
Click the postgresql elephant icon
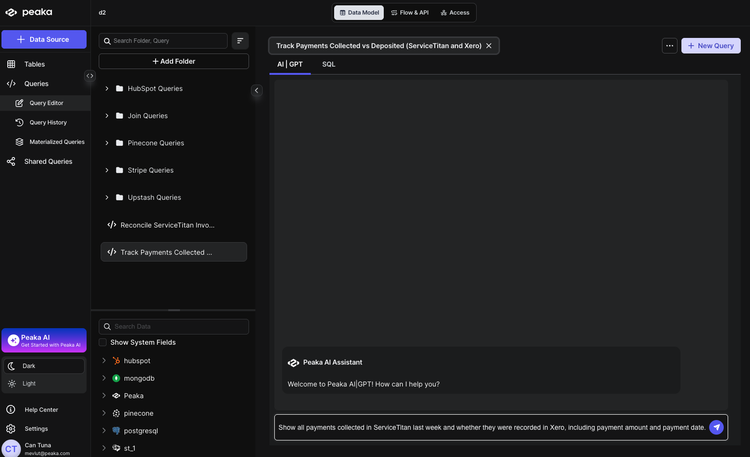[x=116, y=431]
